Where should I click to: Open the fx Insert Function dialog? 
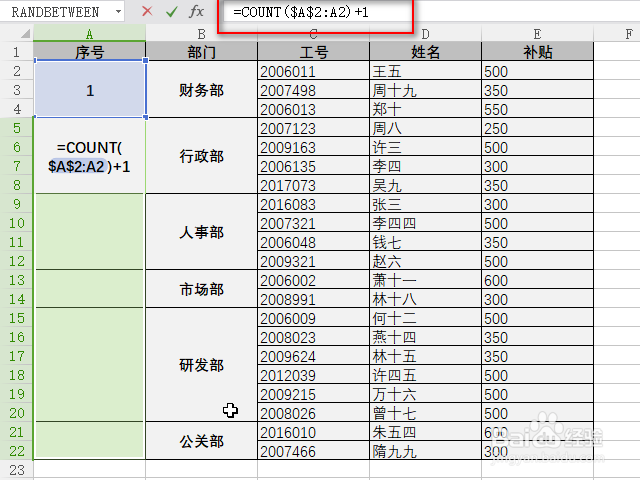(196, 11)
